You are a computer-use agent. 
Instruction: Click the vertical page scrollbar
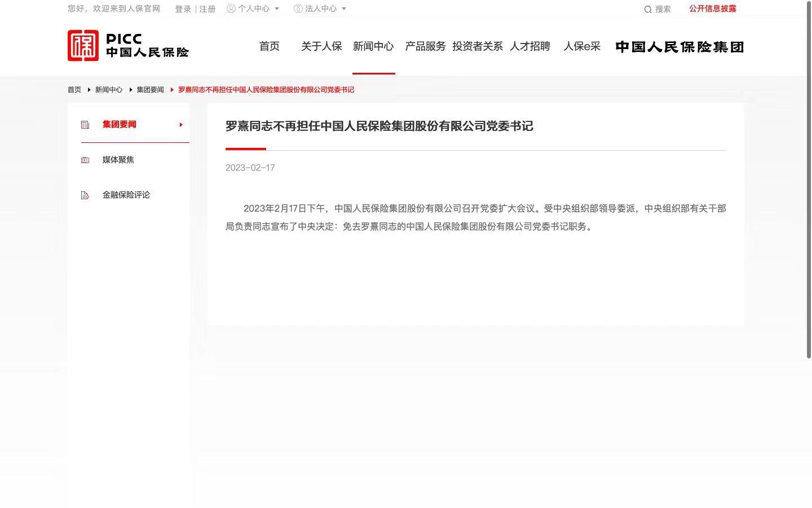pyautogui.click(x=809, y=181)
